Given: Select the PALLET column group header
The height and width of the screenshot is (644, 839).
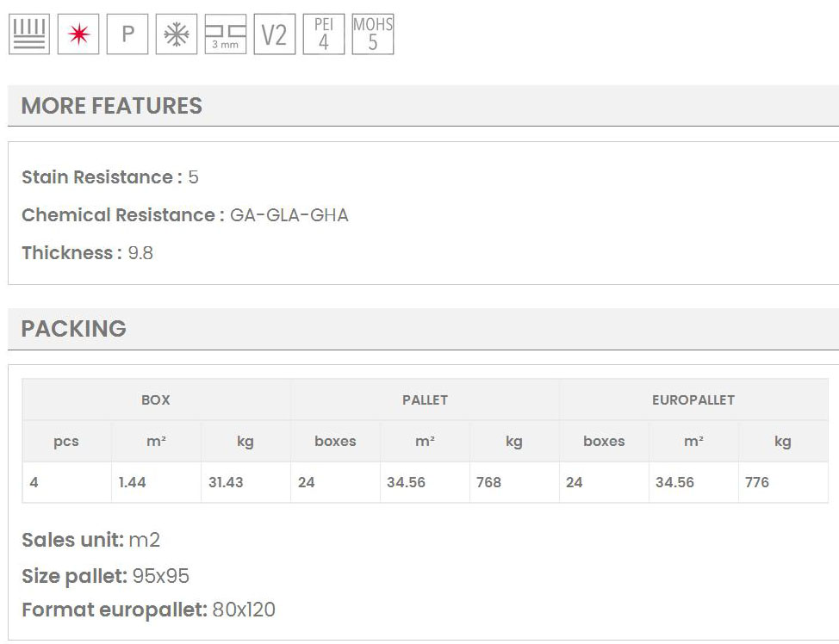Looking at the screenshot, I should [x=425, y=399].
